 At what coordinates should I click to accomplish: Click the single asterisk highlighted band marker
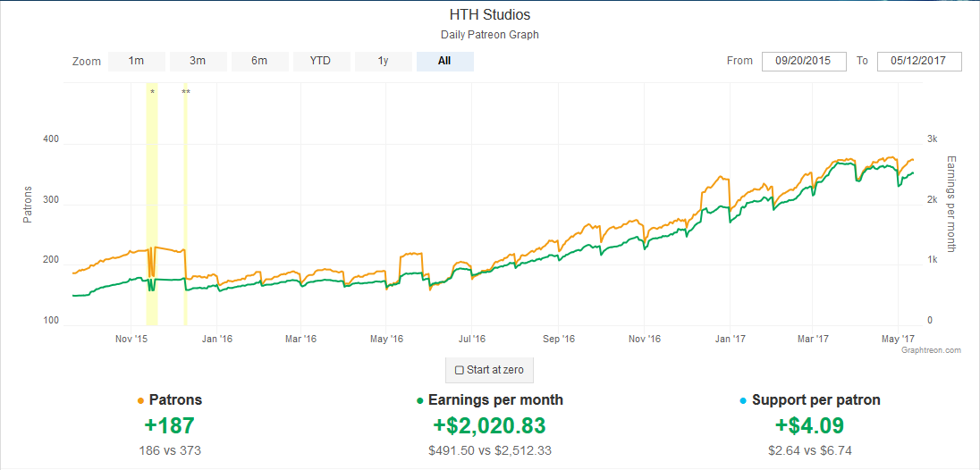pos(152,92)
